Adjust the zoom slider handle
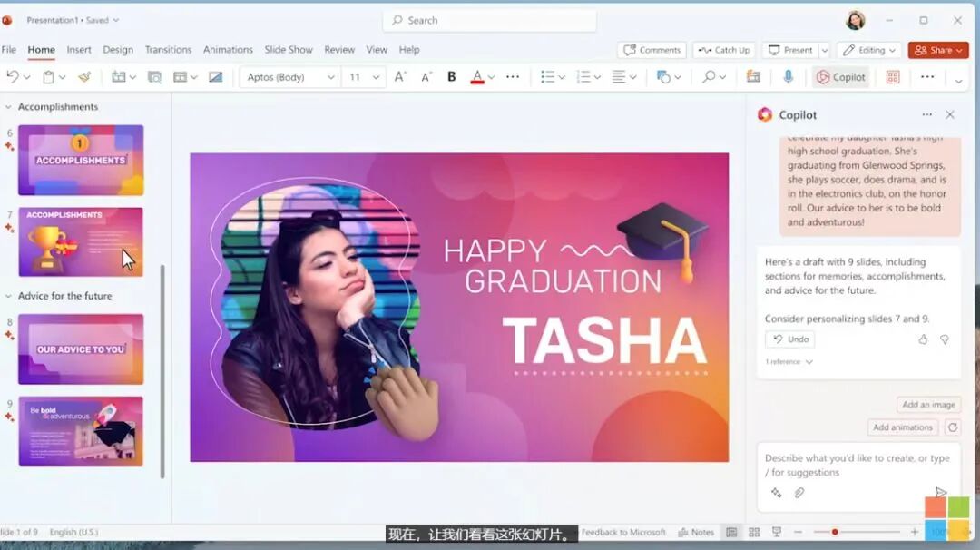Screen dimensions: 980x550 [835, 532]
